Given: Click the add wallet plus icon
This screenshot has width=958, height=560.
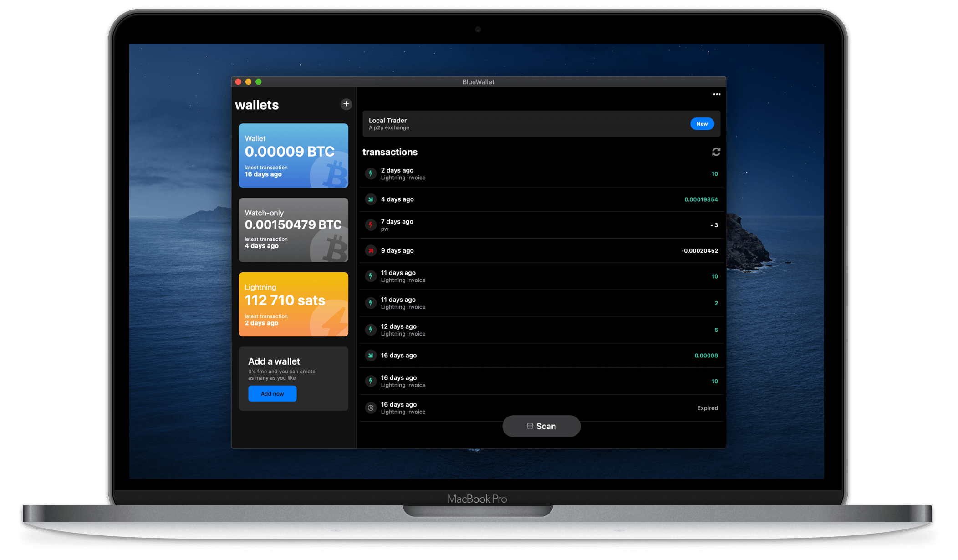Looking at the screenshot, I should 346,104.
